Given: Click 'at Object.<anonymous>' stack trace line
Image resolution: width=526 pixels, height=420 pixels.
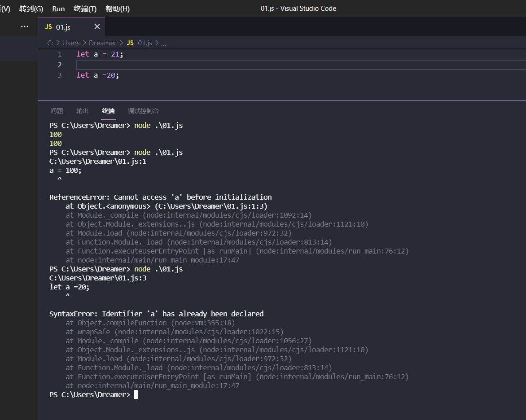Looking at the screenshot, I should pyautogui.click(x=167, y=206).
